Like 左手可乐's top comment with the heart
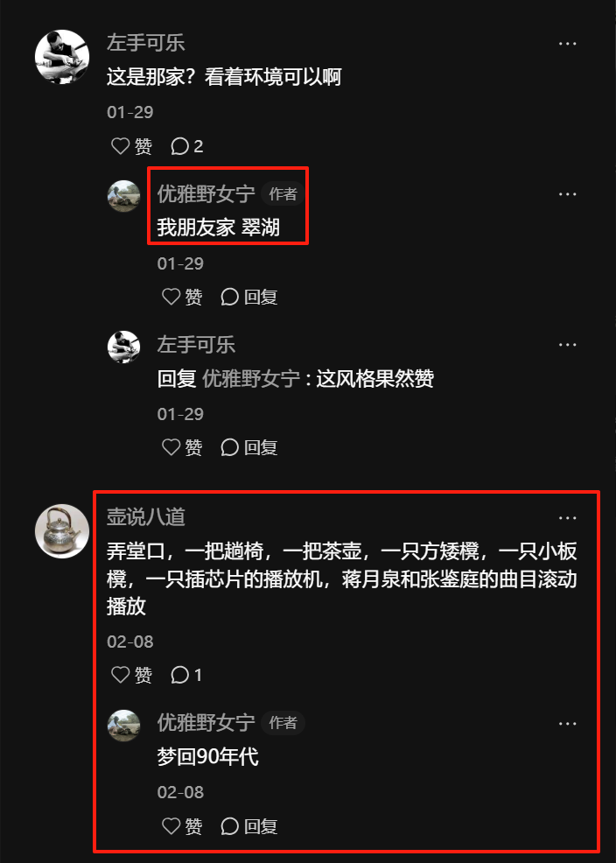616x863 pixels. point(131,146)
